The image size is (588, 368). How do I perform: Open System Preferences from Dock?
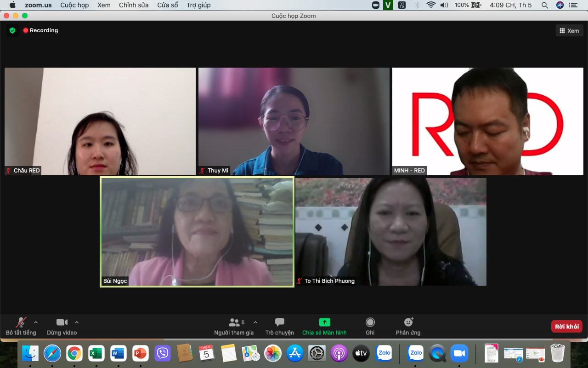pyautogui.click(x=317, y=353)
